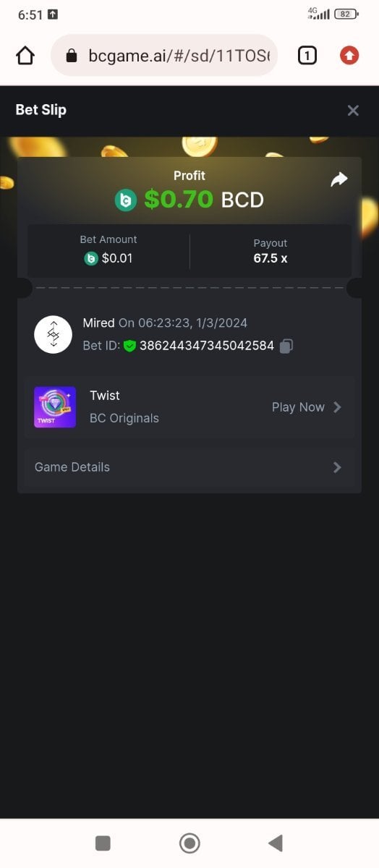379x868 pixels.
Task: Select the Twist BC Originals entry
Action: (189, 407)
